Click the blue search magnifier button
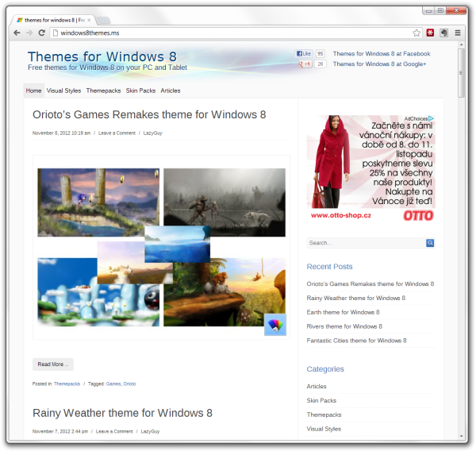Viewport: 476px width, 451px height. (430, 243)
